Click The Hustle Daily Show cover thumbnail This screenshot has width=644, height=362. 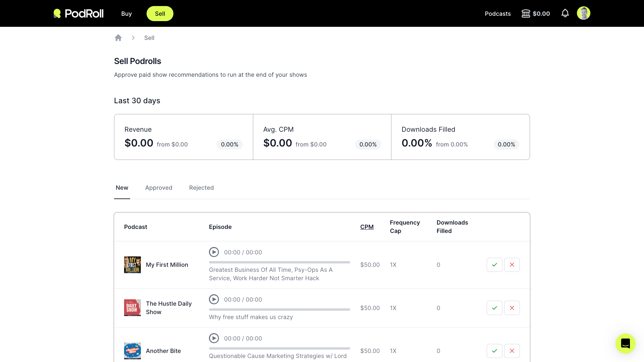click(x=132, y=308)
